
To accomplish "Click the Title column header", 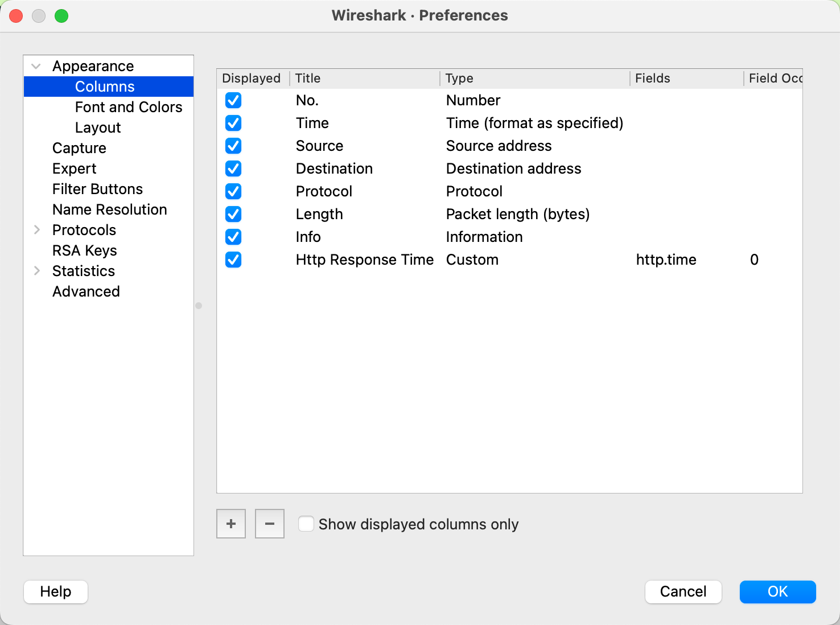I will coord(364,78).
